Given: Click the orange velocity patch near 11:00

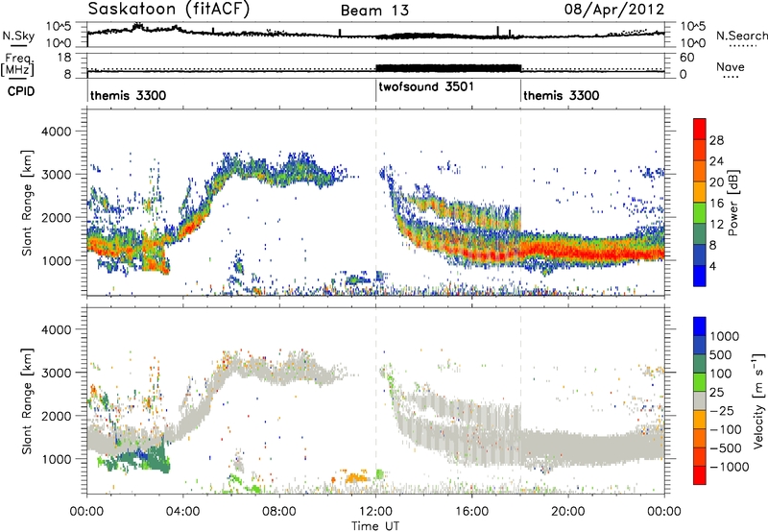Looking at the screenshot, I should coord(356,476).
